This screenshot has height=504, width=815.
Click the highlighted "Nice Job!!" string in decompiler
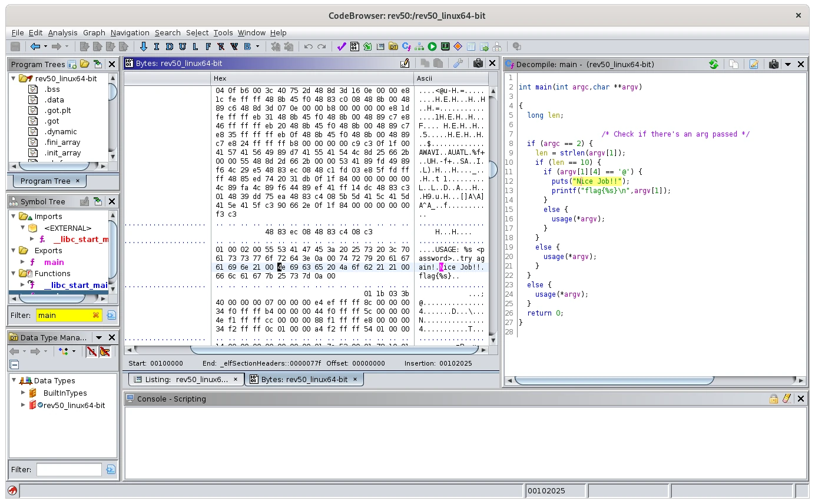(597, 181)
